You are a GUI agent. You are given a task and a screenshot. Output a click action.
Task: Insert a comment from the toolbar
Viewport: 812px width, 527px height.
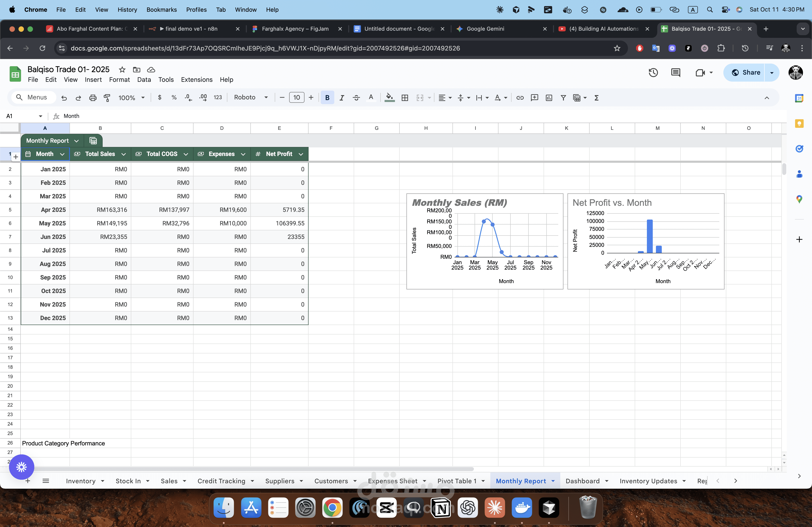click(x=534, y=98)
